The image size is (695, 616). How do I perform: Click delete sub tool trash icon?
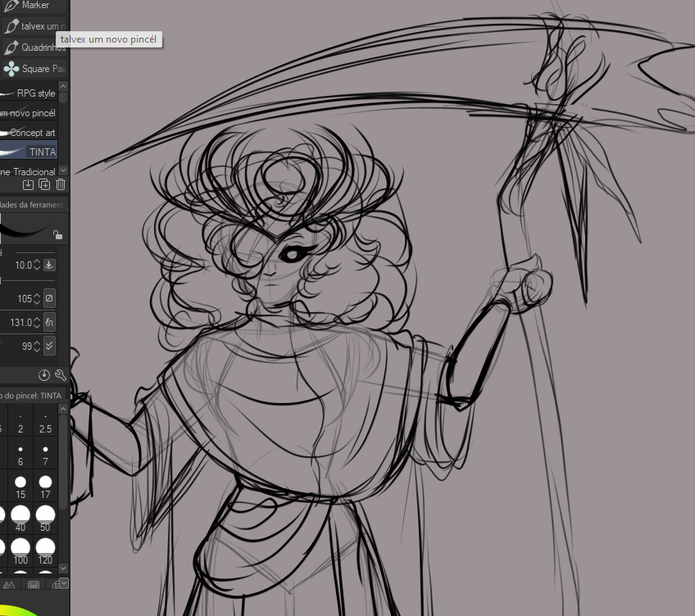(61, 185)
